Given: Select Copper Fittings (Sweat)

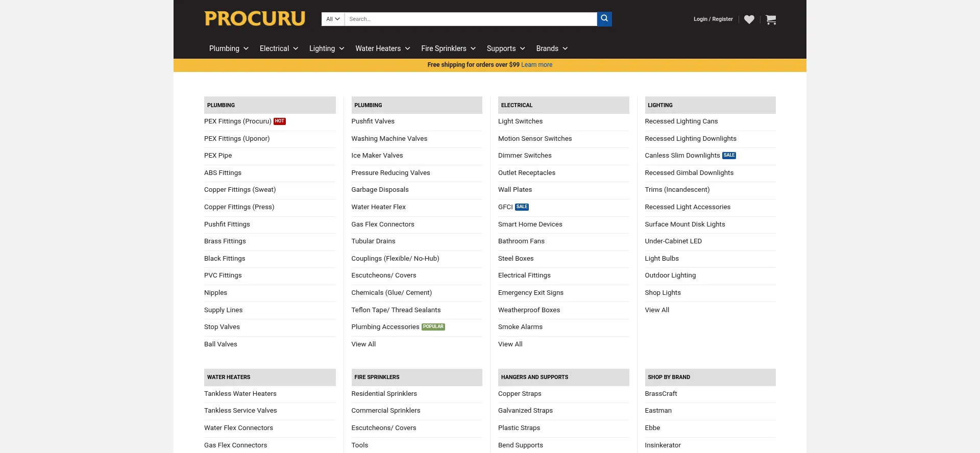Looking at the screenshot, I should click(240, 190).
